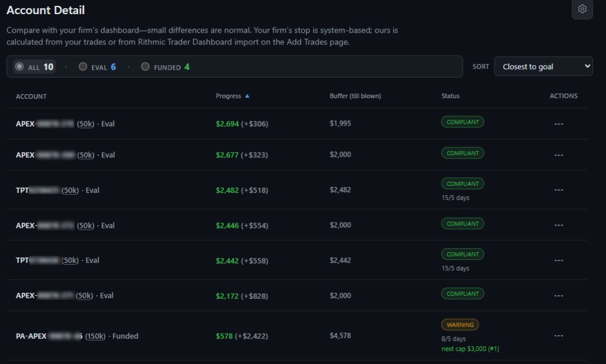Click the next cap $3,000 (#1) text
The image size is (606, 364).
(x=470, y=349)
